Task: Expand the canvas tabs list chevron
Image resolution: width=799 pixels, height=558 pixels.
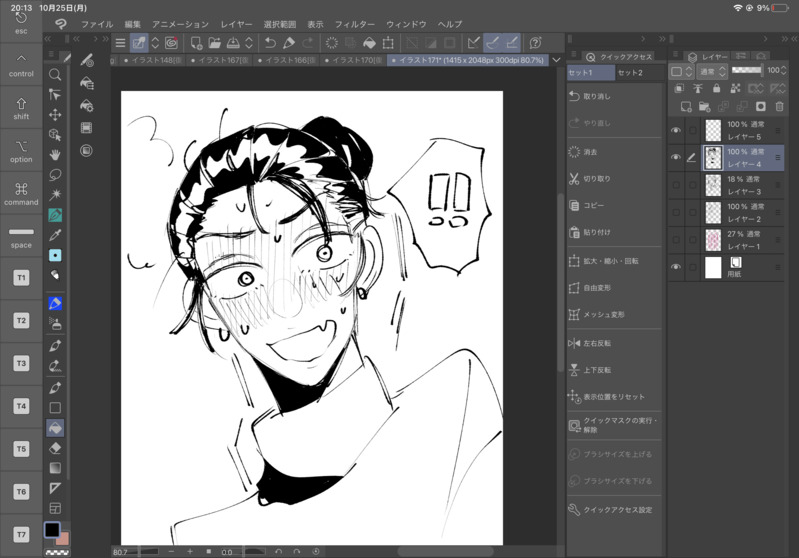Action: pyautogui.click(x=556, y=60)
